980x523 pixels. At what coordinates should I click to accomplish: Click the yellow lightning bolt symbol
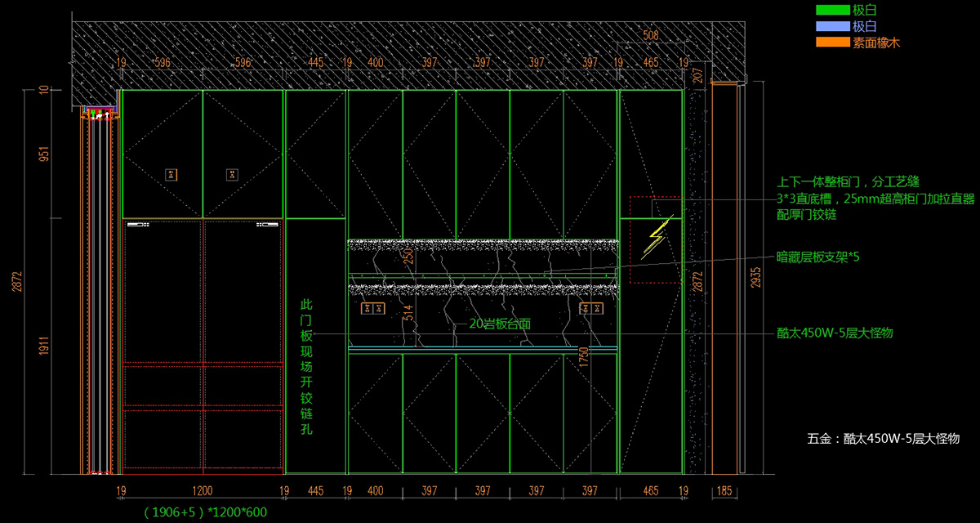pyautogui.click(x=658, y=239)
